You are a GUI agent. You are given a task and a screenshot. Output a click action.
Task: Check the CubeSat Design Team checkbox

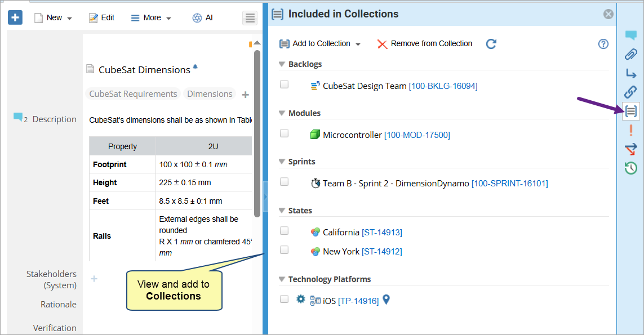click(285, 84)
